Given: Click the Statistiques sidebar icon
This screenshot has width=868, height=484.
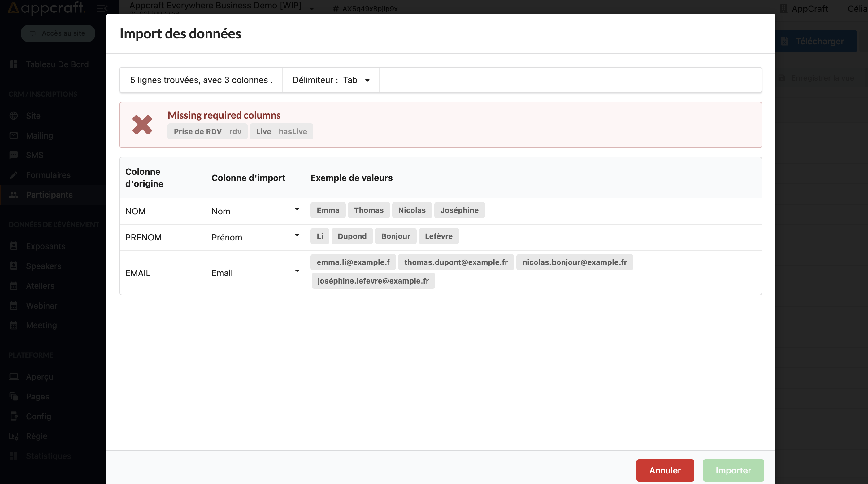Looking at the screenshot, I should (x=14, y=455).
